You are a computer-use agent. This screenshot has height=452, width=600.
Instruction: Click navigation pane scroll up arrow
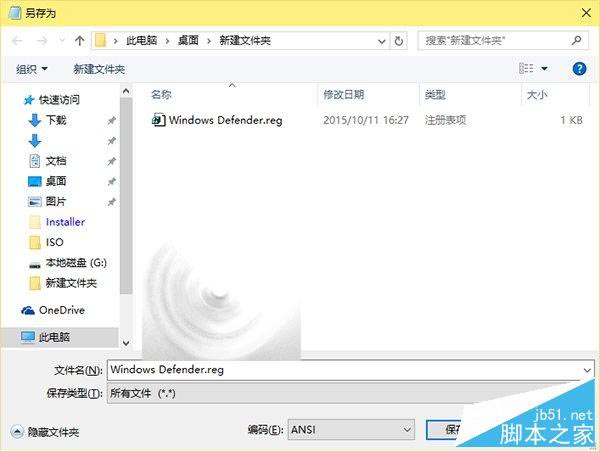126,91
